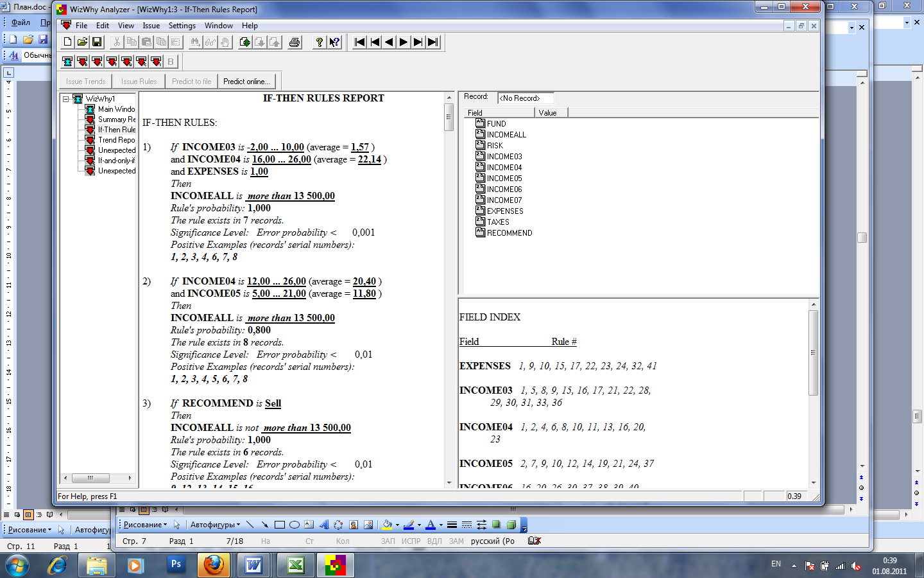Toggle ЗАП indicator in Word status bar
The height and width of the screenshot is (578, 924).
388,541
